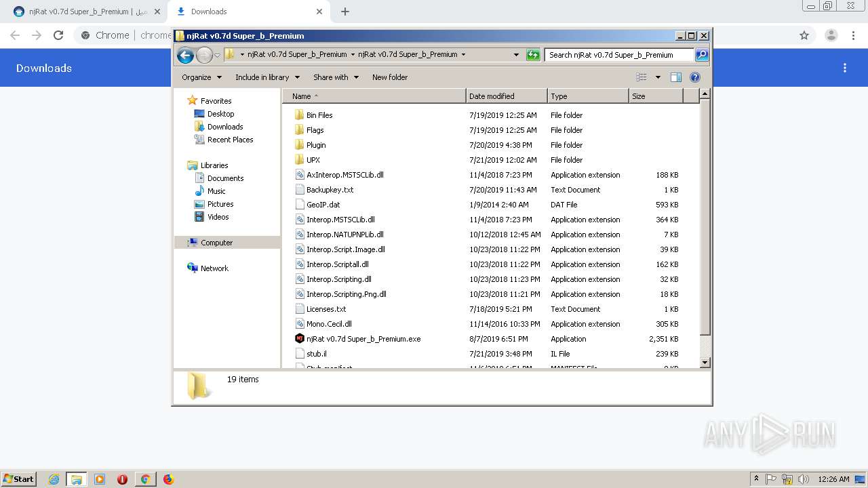This screenshot has height=488, width=868.
Task: Sort by the Size column header
Action: pyautogui.click(x=656, y=96)
